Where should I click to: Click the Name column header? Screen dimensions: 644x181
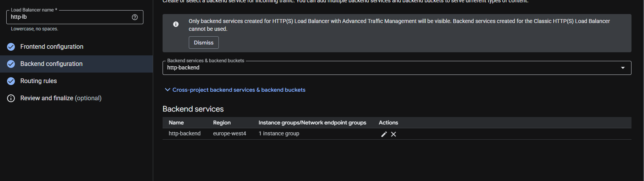tap(176, 122)
